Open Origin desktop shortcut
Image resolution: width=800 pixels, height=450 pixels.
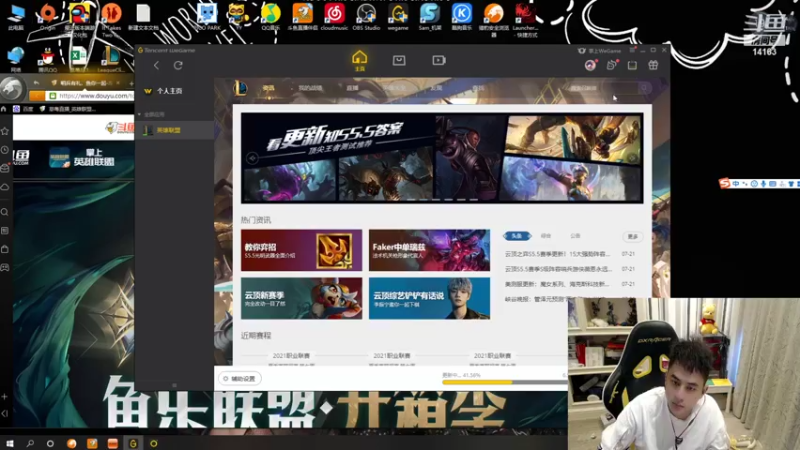[x=48, y=16]
